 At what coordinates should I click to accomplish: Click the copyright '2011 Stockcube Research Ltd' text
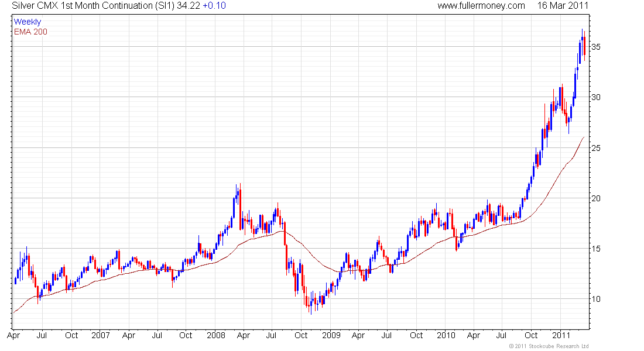tap(549, 346)
